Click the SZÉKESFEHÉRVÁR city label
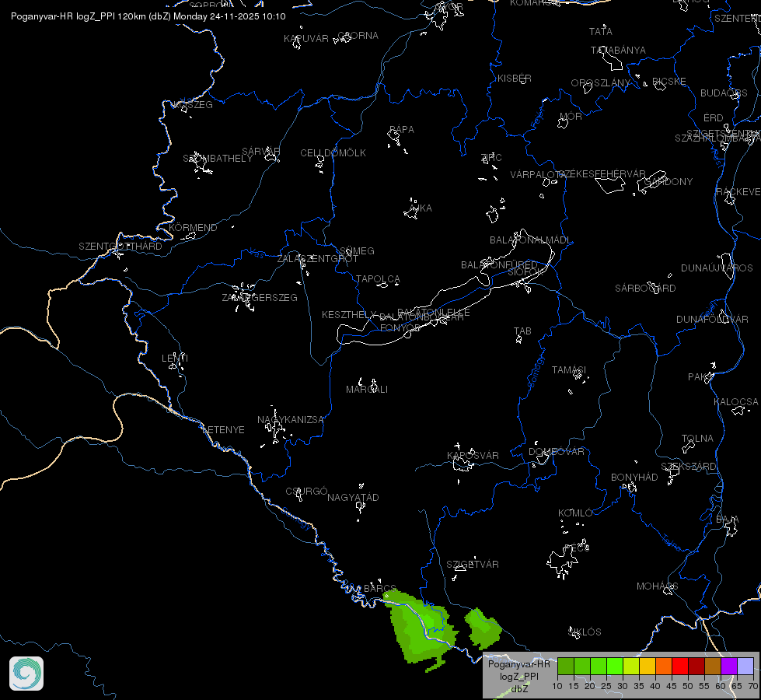This screenshot has height=700, width=761. coord(602,174)
